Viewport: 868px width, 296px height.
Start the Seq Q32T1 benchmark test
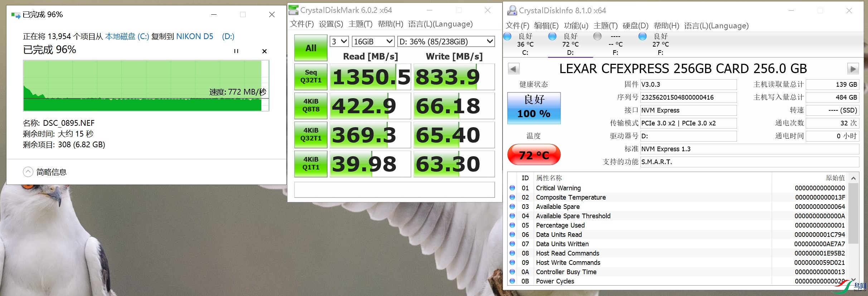[311, 76]
